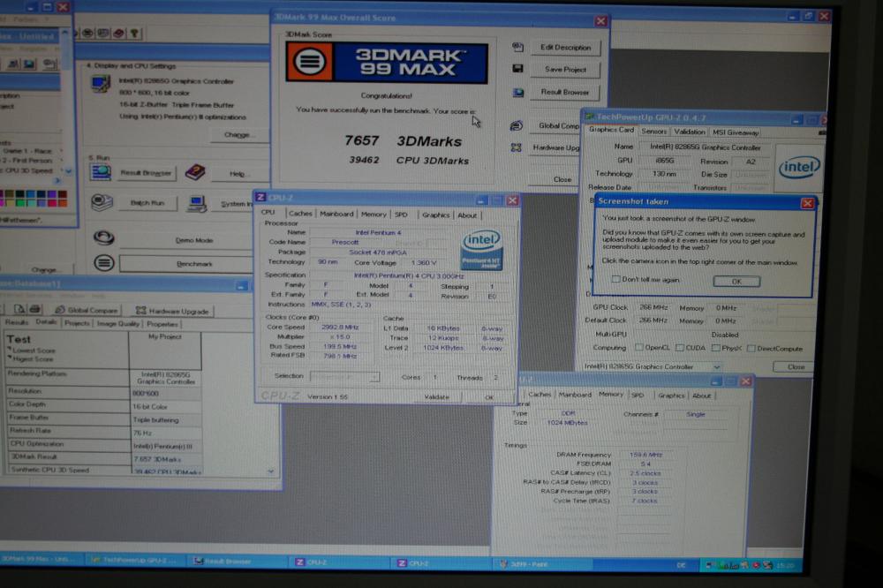Click the Batch Run stacked disks icon
This screenshot has width=883, height=588.
[x=102, y=202]
